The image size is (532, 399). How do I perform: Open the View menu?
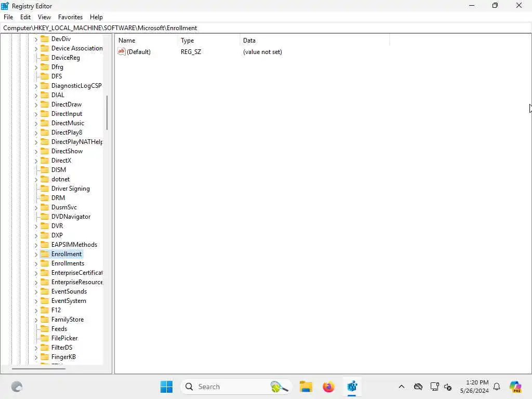click(x=44, y=17)
